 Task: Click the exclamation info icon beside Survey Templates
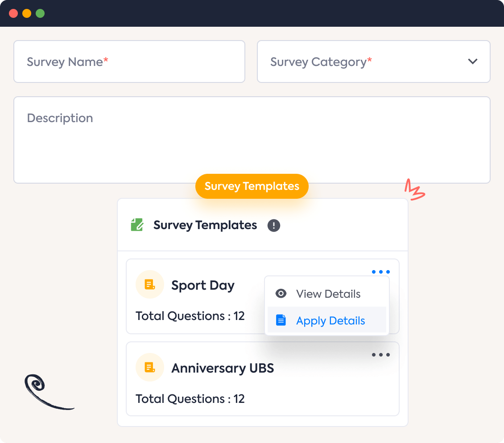coord(273,225)
